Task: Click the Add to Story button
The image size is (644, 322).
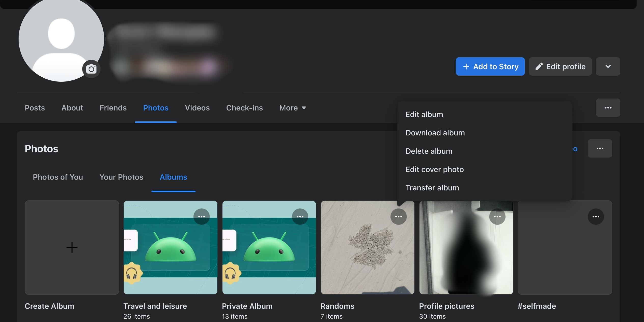Action: click(490, 66)
